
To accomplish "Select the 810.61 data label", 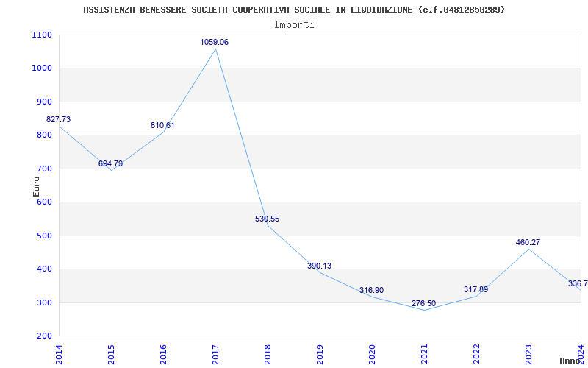I will click(x=162, y=125).
